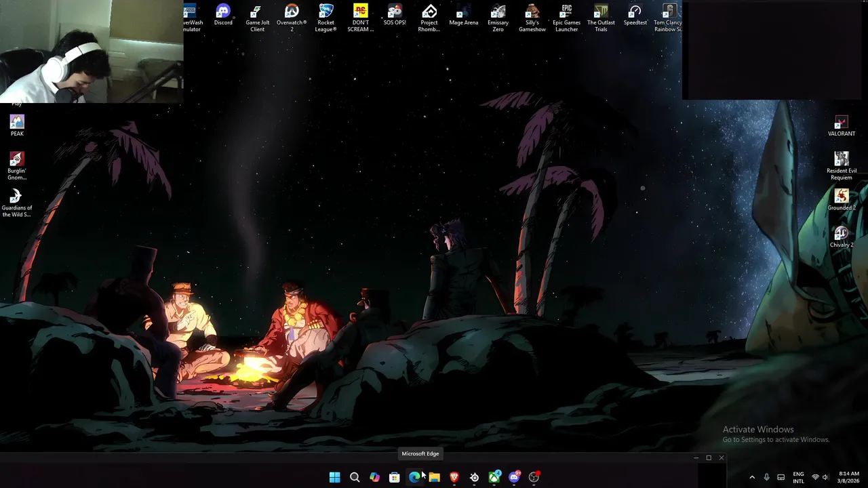The height and width of the screenshot is (488, 868).
Task: Switch to Discord in the taskbar
Action: [x=514, y=477]
